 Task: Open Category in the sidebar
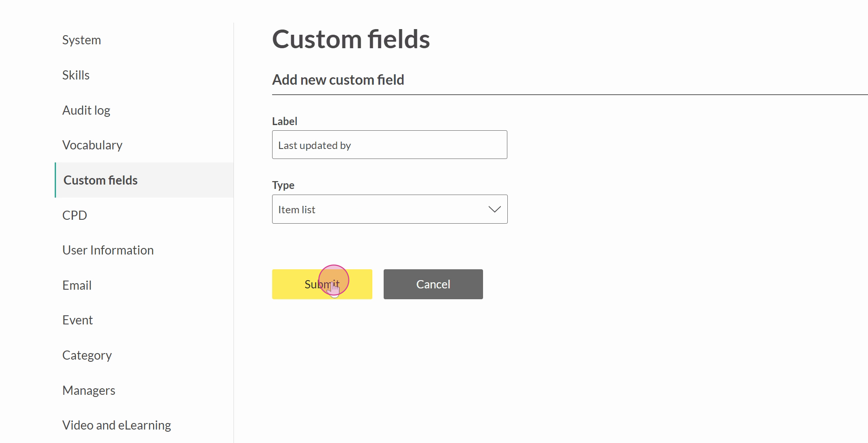87,355
